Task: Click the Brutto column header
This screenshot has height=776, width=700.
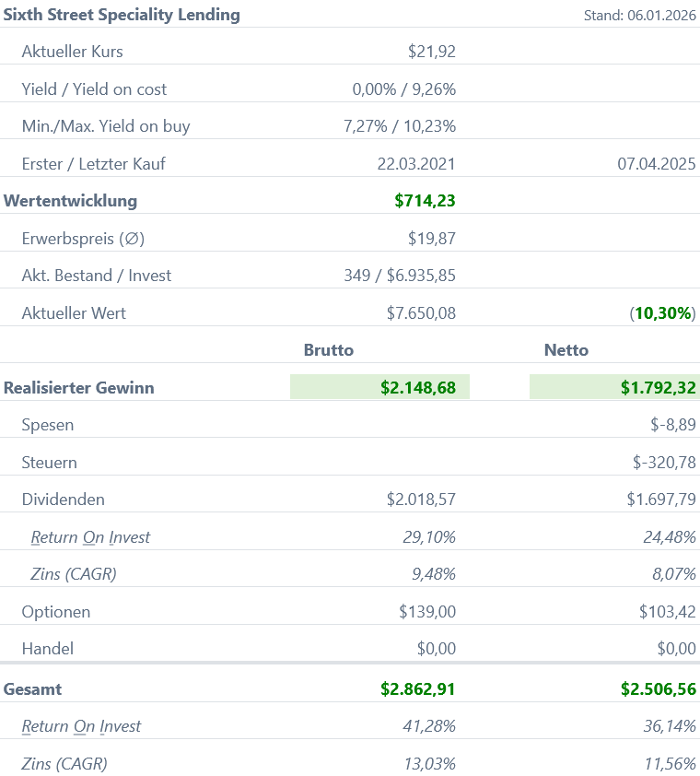Action: pos(329,350)
